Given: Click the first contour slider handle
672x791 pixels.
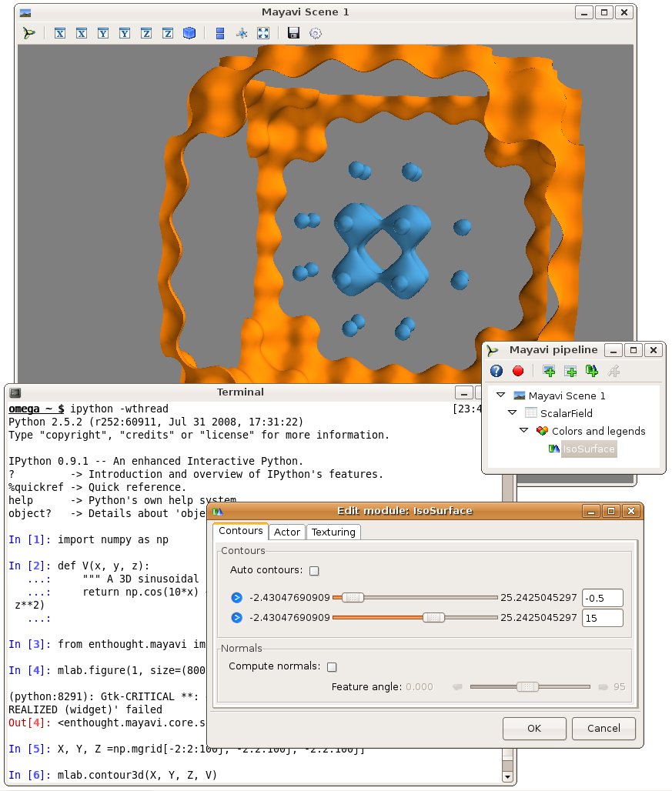Looking at the screenshot, I should coord(353,597).
